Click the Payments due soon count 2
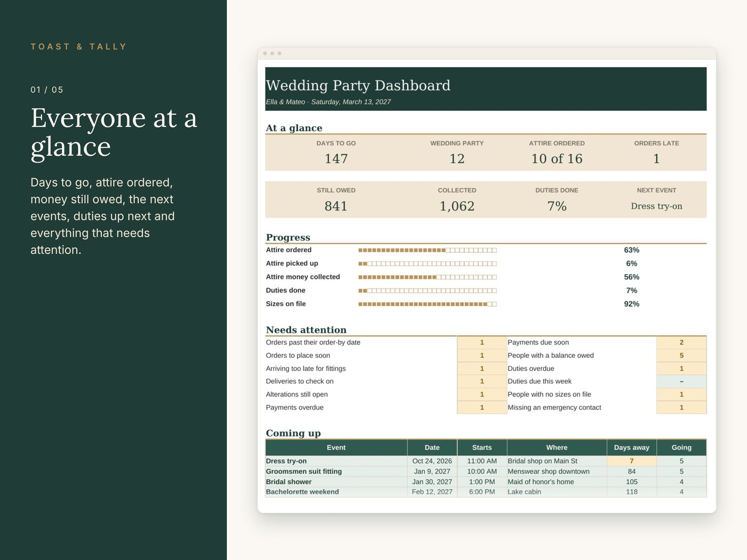 click(681, 342)
